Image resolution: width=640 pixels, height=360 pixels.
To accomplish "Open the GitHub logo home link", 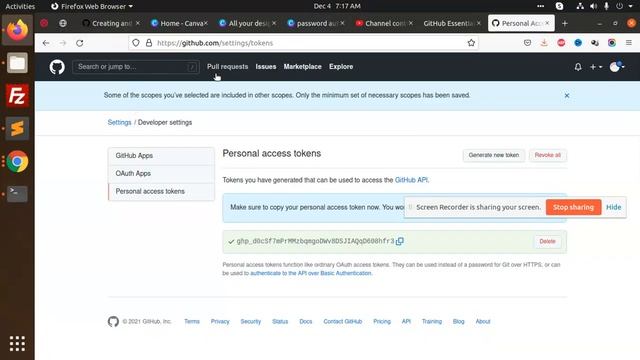I will 57,67.
